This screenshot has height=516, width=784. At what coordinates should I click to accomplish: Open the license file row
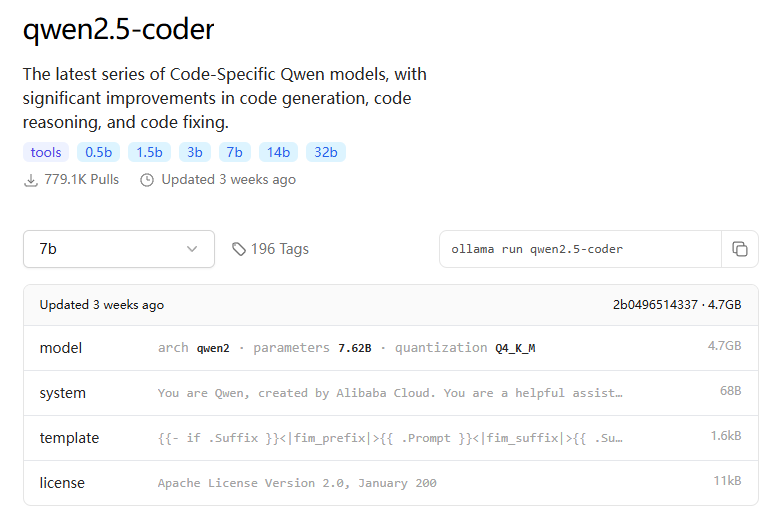tap(391, 483)
